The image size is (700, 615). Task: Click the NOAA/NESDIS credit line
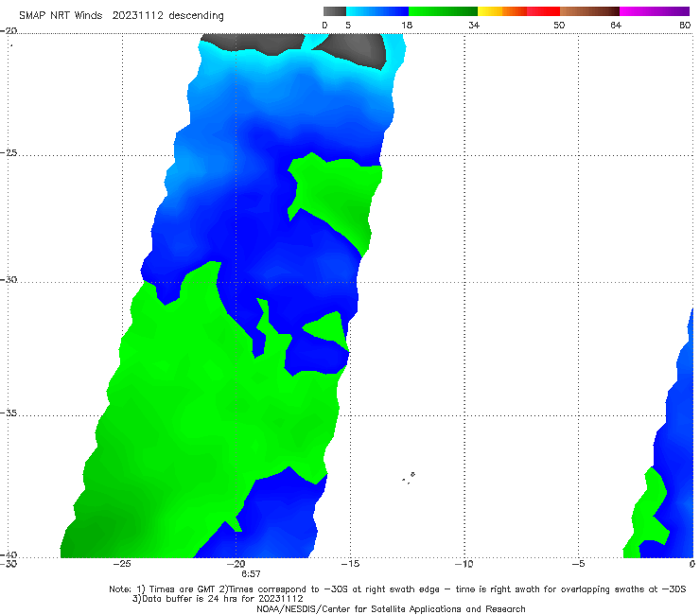click(x=391, y=609)
